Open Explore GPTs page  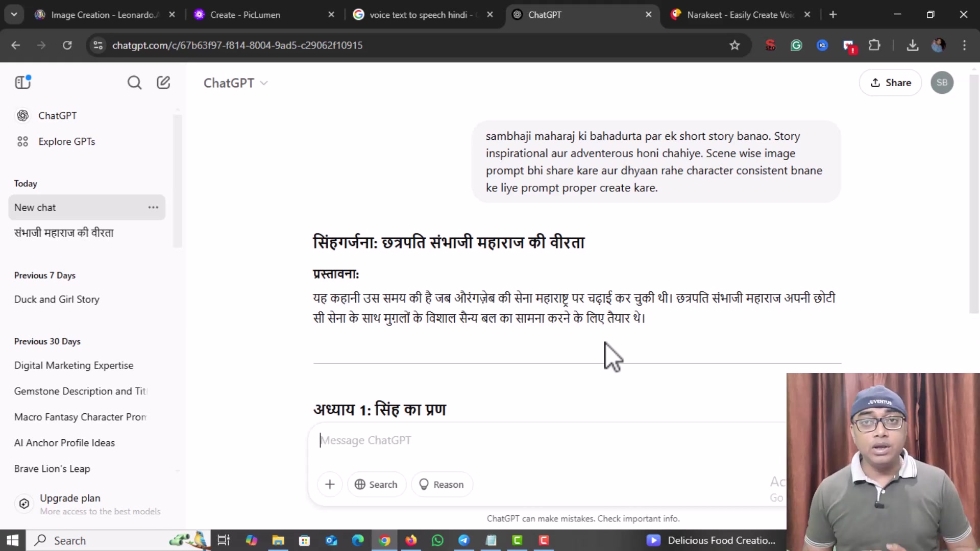67,142
